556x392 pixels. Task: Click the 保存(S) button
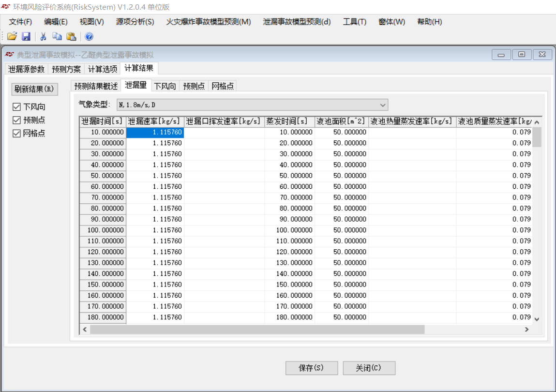[311, 368]
